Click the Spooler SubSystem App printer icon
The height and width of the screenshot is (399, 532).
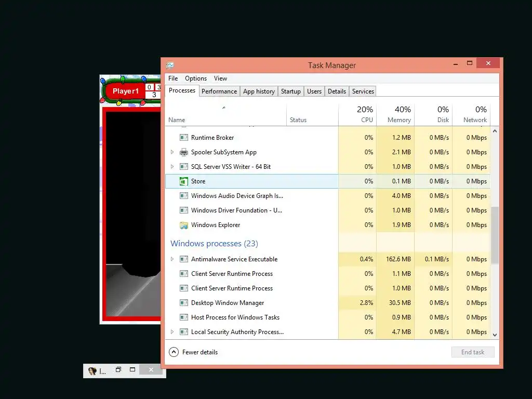pyautogui.click(x=183, y=152)
